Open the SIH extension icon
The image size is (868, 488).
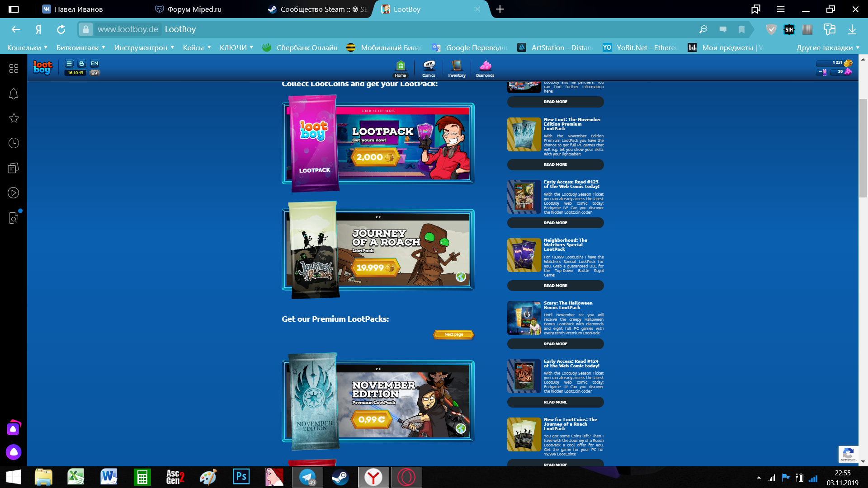click(789, 29)
